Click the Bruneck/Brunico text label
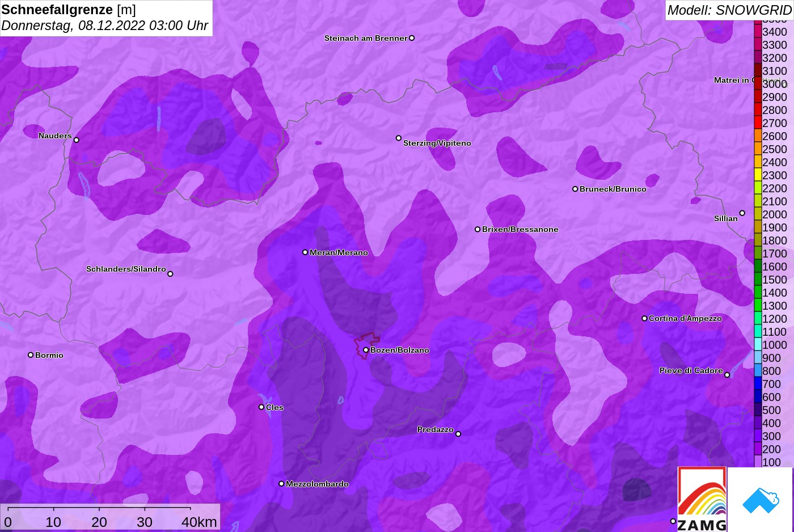 tap(613, 189)
